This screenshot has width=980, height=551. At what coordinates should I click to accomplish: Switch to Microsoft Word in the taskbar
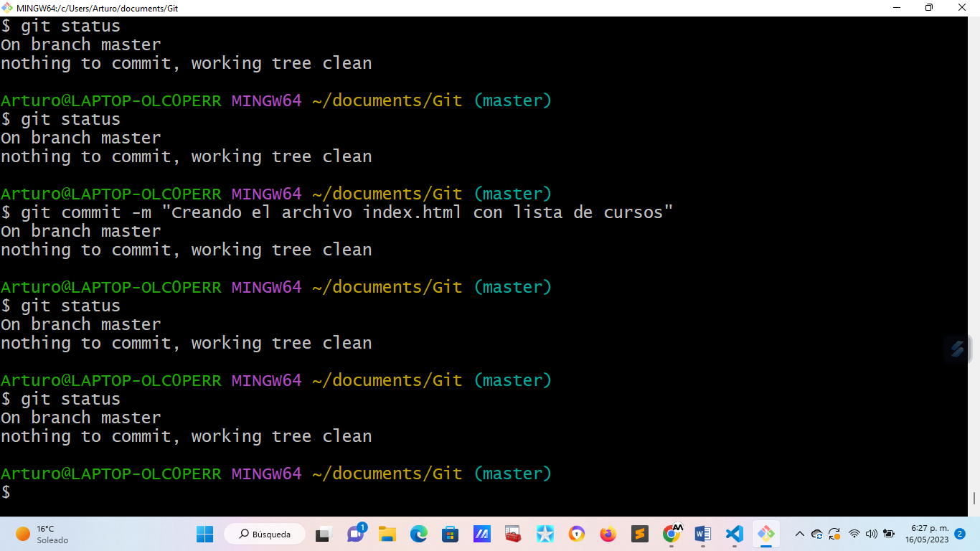click(x=703, y=534)
